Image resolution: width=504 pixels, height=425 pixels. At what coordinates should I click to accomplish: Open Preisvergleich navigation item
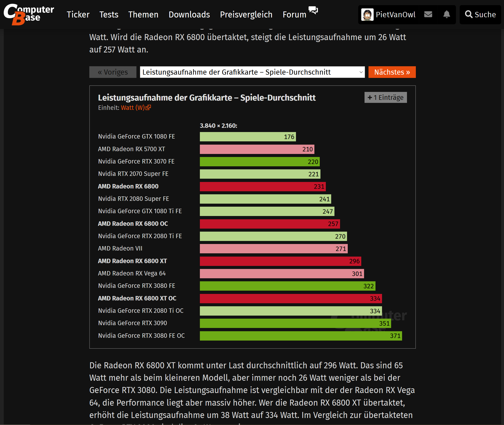coord(246,14)
